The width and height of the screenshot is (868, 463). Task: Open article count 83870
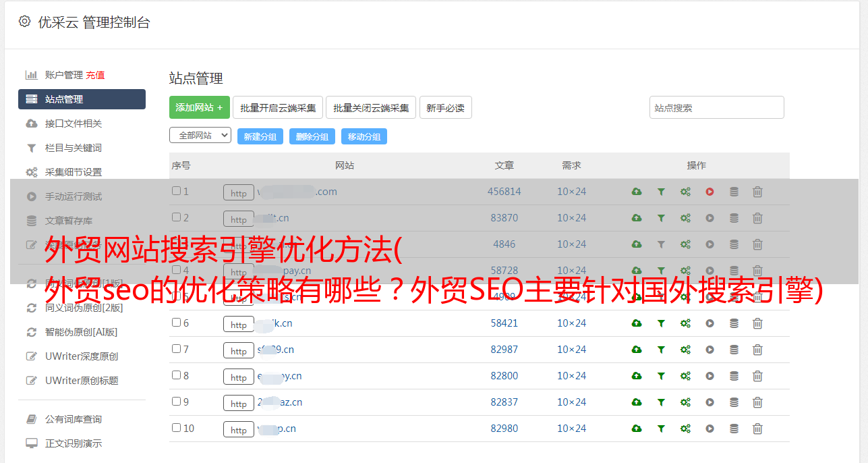pos(504,218)
